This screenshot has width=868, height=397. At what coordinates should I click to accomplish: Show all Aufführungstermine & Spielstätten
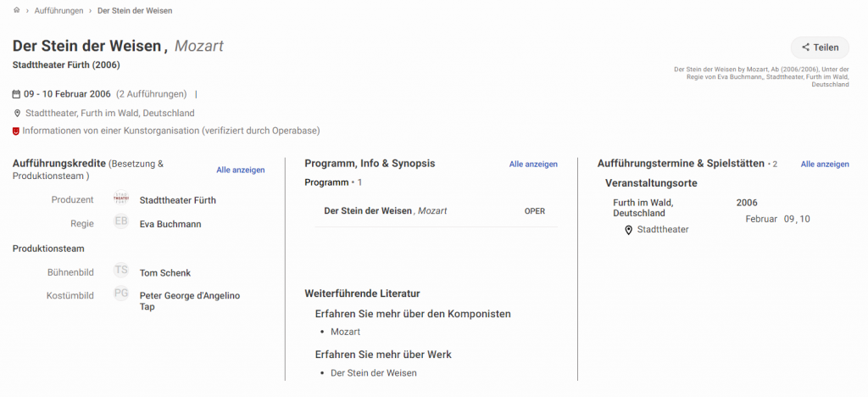pyautogui.click(x=825, y=164)
